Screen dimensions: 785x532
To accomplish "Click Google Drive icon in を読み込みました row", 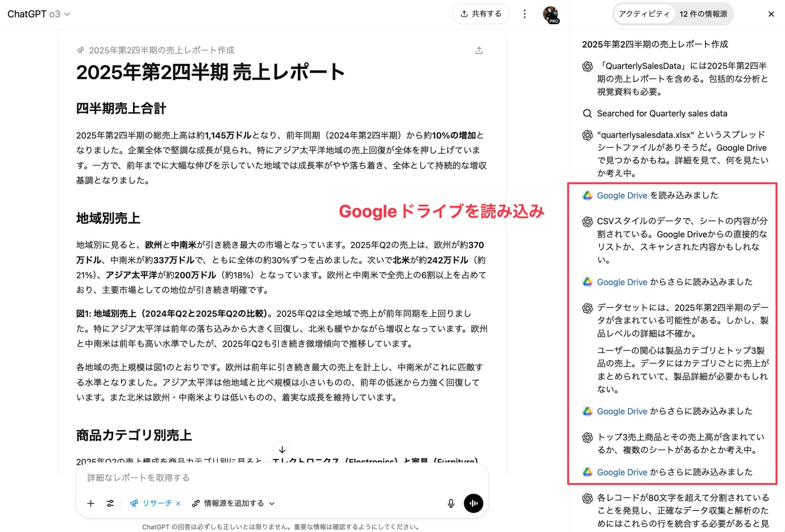I will (x=588, y=196).
